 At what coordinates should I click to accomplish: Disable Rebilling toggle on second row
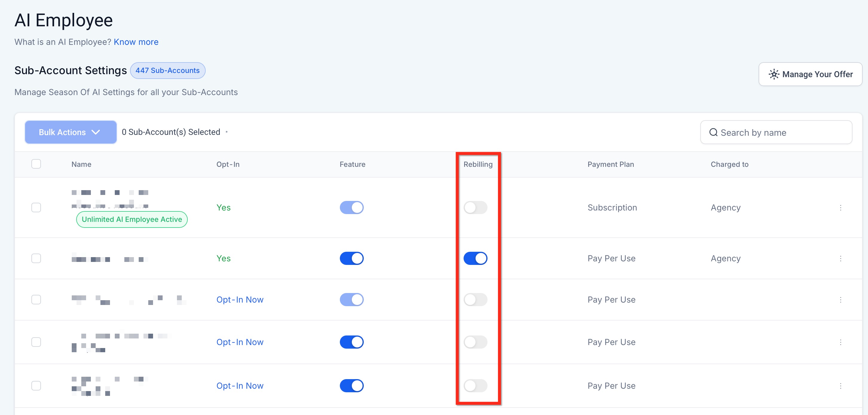tap(475, 259)
